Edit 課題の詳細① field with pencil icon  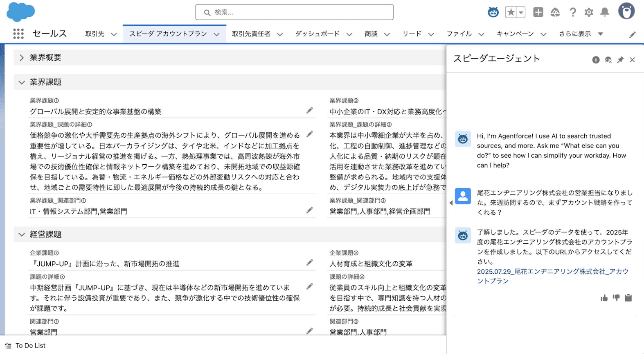310,286
